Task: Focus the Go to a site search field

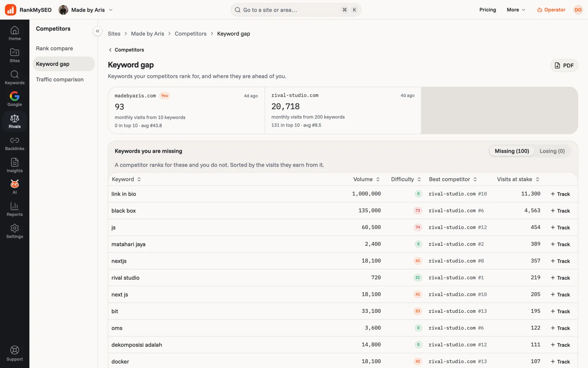Action: pos(296,10)
